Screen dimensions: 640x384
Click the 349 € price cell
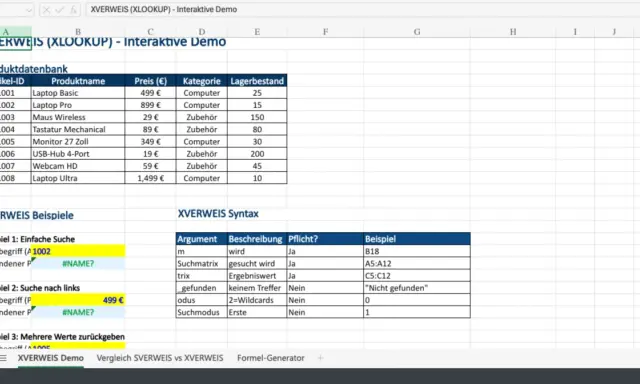pos(150,142)
